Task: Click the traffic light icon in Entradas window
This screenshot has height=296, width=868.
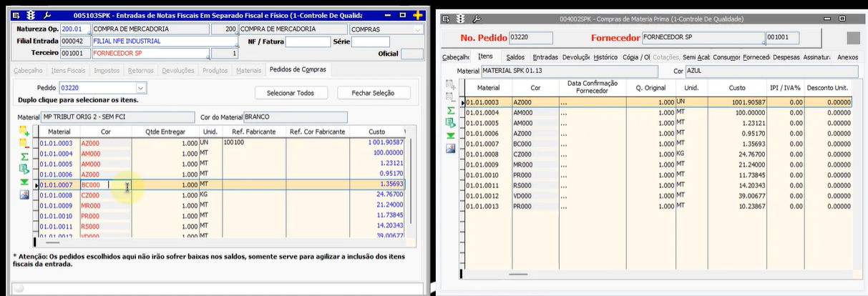Action: [31, 14]
